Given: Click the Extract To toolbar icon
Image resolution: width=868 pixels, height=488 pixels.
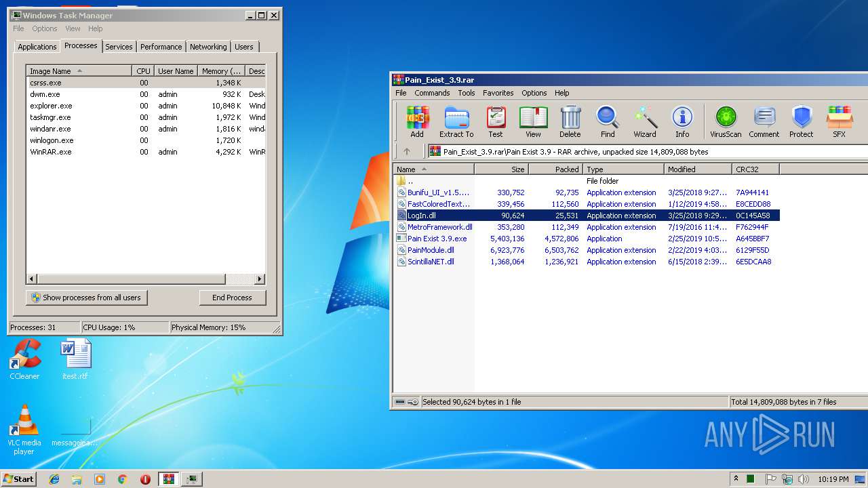Looking at the screenshot, I should click(456, 122).
